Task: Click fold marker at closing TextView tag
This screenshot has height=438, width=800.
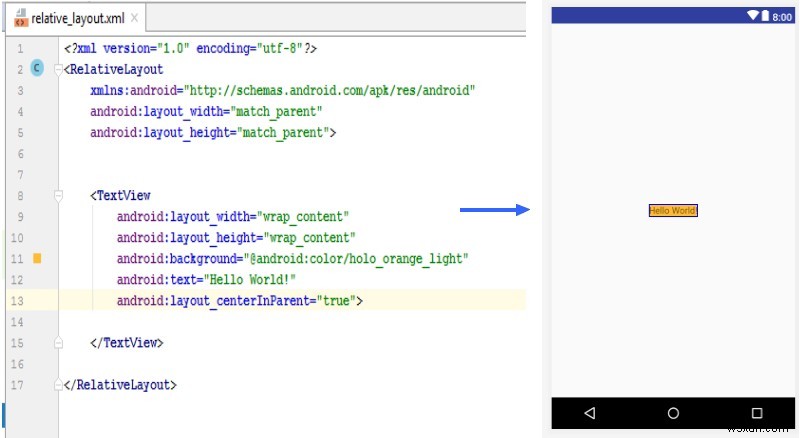Action: [x=58, y=343]
